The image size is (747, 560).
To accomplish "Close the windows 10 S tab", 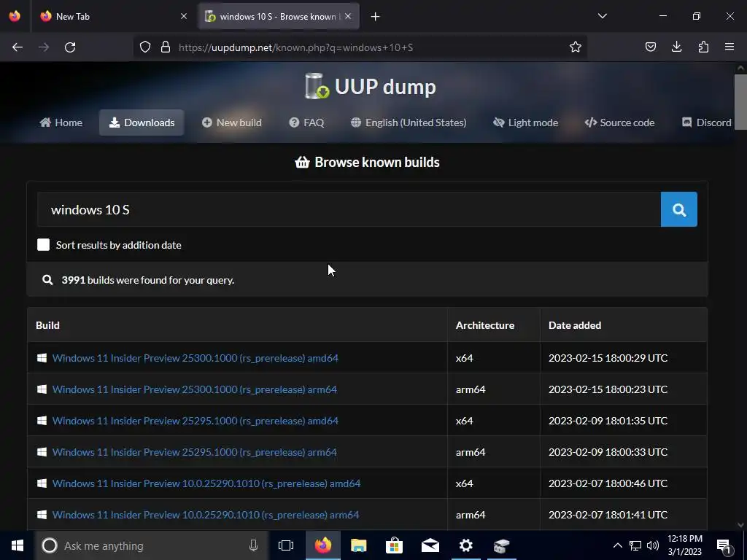I will tap(348, 16).
